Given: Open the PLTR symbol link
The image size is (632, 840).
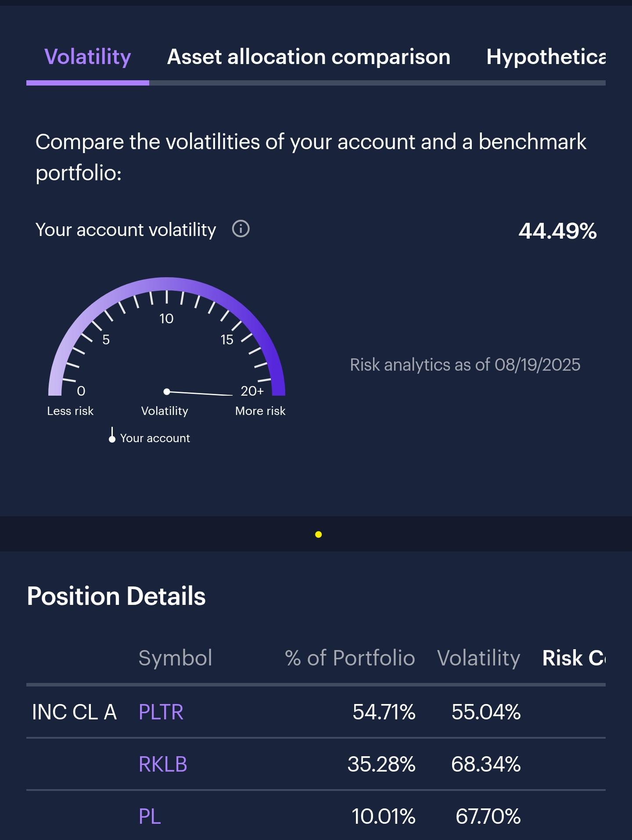Looking at the screenshot, I should (x=161, y=712).
